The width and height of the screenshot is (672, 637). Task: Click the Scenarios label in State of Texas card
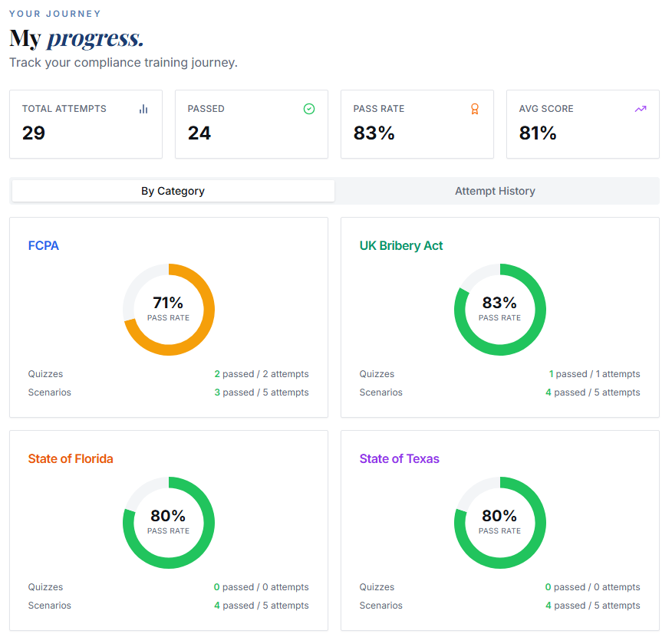click(381, 606)
